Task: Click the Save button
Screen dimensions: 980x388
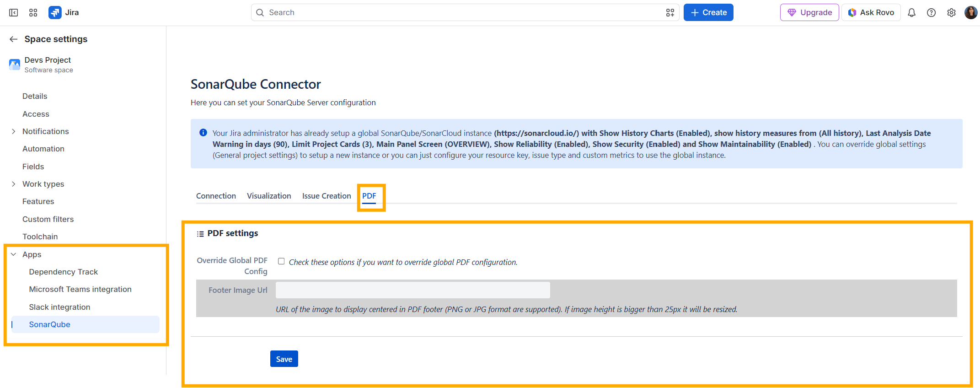Action: [x=284, y=359]
